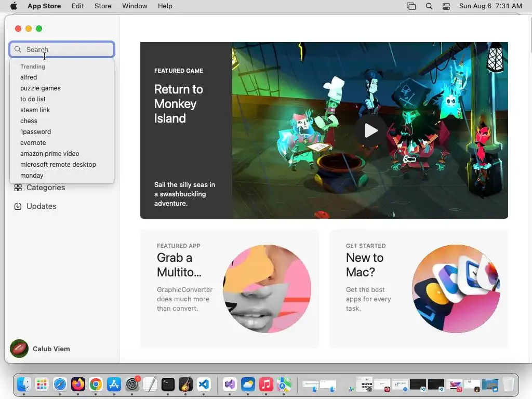Open System Settings from the Dock
The height and width of the screenshot is (399, 532).
[x=132, y=384]
